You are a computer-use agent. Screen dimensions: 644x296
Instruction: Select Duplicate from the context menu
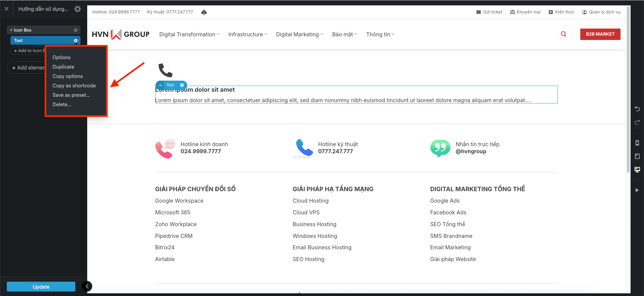tap(63, 67)
